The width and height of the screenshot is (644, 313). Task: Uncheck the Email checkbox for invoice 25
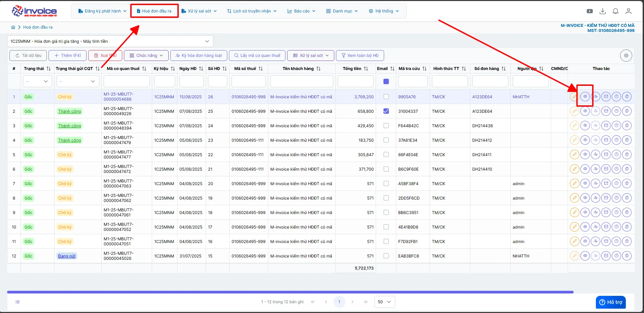click(x=386, y=111)
